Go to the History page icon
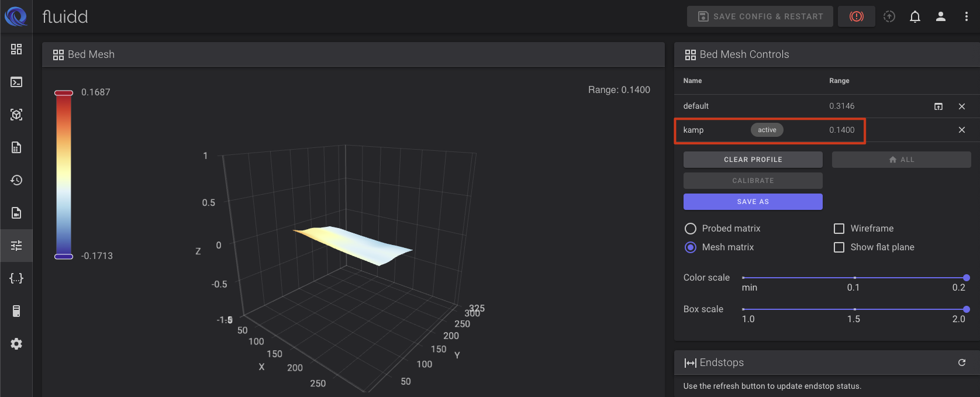Viewport: 980px width, 397px height. (x=16, y=180)
